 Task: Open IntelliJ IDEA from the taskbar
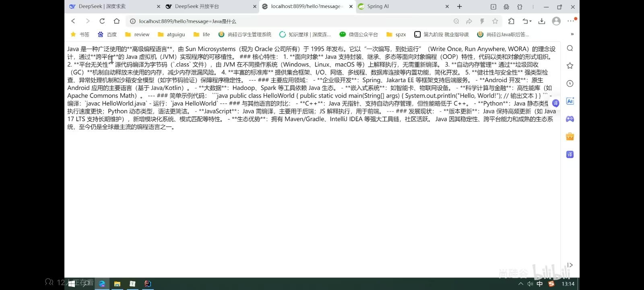coord(148,284)
